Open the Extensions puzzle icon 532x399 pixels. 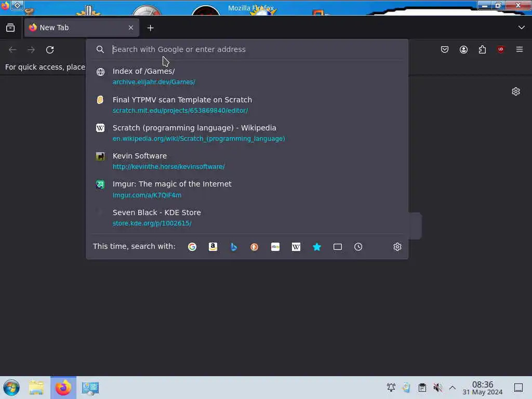click(x=482, y=49)
